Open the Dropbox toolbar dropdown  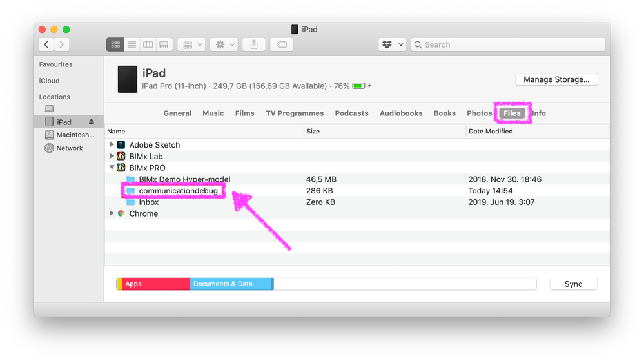(392, 44)
